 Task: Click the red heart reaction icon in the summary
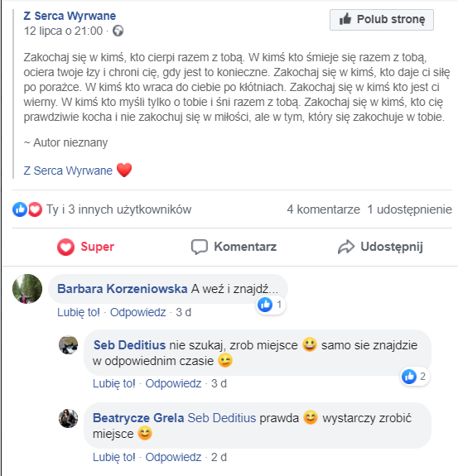click(35, 209)
